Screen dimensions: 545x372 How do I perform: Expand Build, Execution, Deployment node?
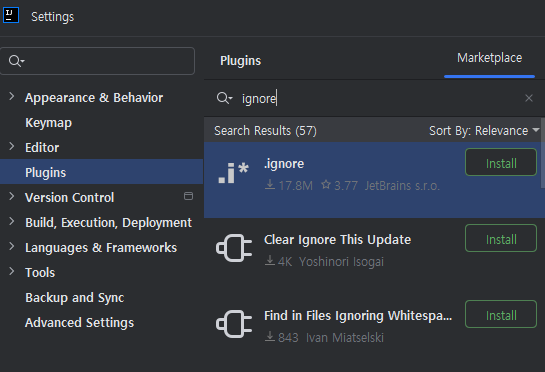point(11,221)
